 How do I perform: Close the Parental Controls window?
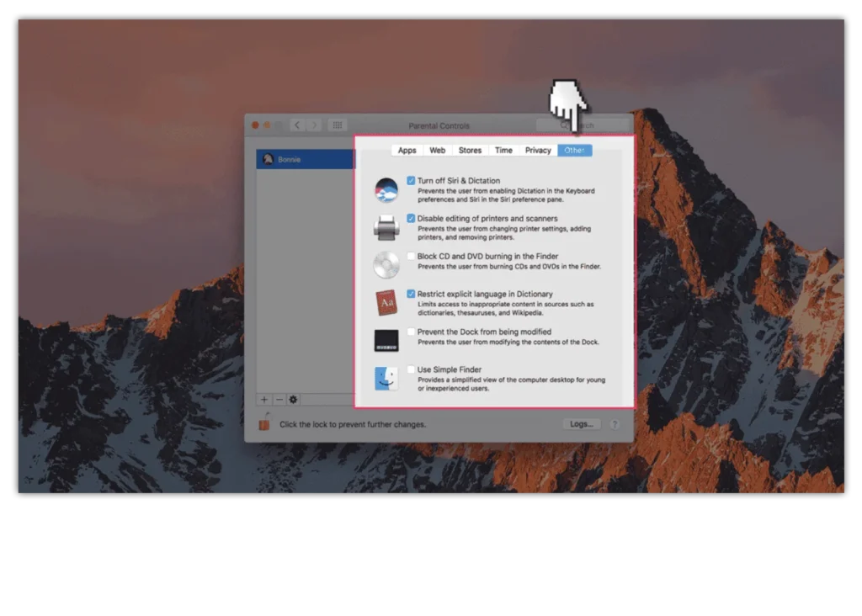coord(255,125)
